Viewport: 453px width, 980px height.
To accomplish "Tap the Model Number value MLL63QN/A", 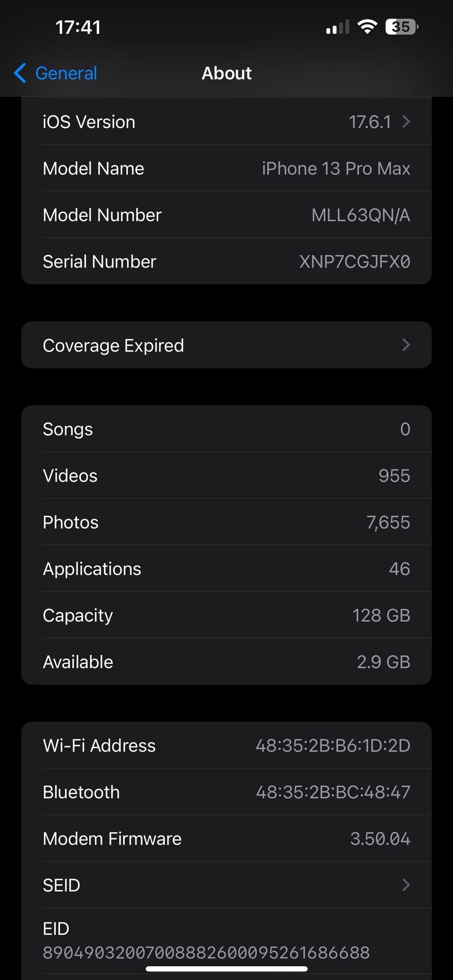I will pos(361,215).
